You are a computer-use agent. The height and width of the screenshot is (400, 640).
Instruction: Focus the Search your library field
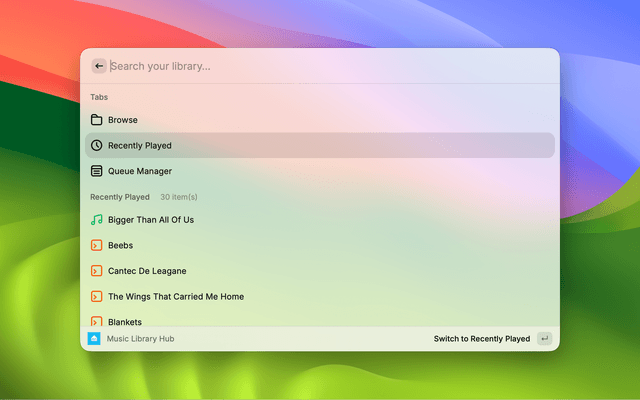point(320,66)
